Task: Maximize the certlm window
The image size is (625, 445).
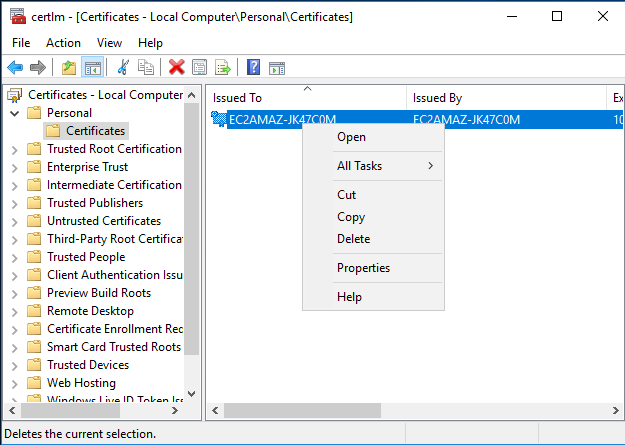Action: tap(557, 16)
